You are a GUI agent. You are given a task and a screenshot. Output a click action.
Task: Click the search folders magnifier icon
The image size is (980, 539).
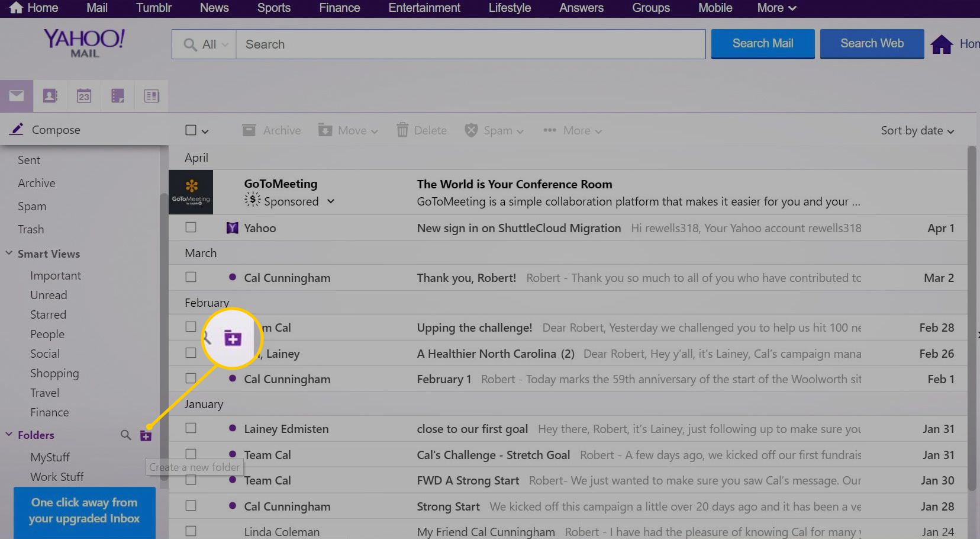[125, 435]
